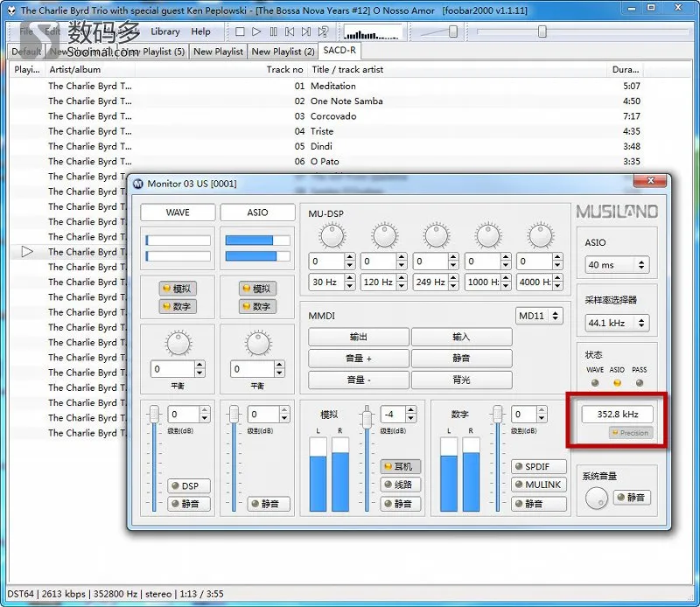
Task: Click the MU-DSP knob above 249 Hz
Action: point(436,235)
